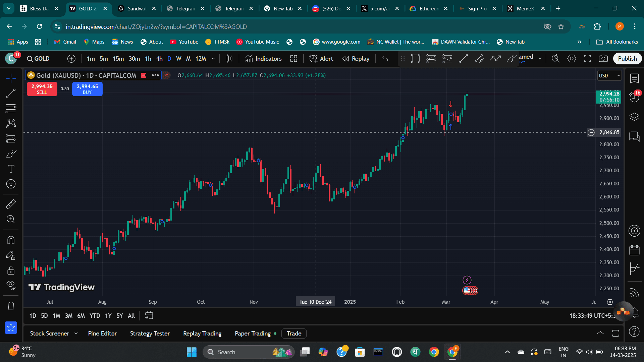The height and width of the screenshot is (362, 644).
Task: Click the blue BUY 2,994.65 button
Action: pos(87,89)
